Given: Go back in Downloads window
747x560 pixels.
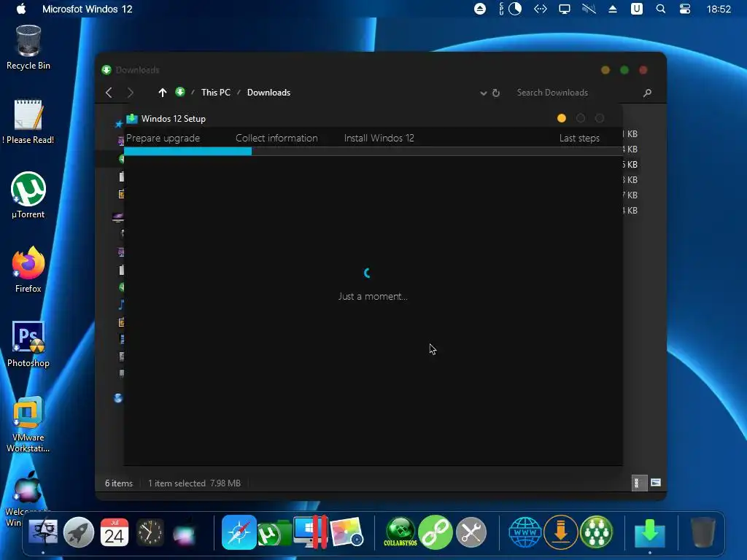Looking at the screenshot, I should coord(109,93).
